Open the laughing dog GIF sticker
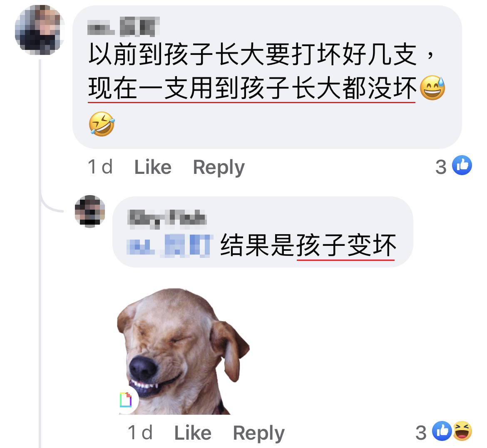Image resolution: width=487 pixels, height=448 pixels. pyautogui.click(x=183, y=351)
